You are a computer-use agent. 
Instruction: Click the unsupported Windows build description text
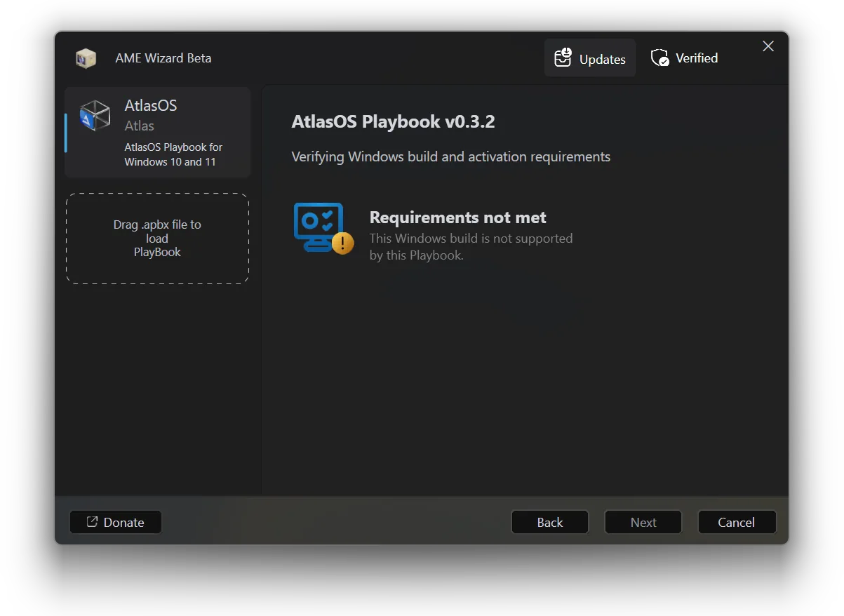(471, 246)
